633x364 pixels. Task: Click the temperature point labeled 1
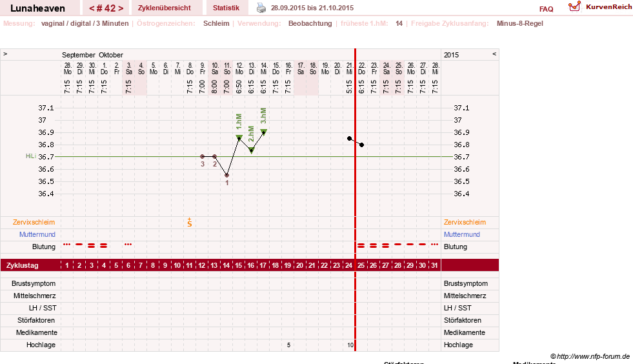227,176
